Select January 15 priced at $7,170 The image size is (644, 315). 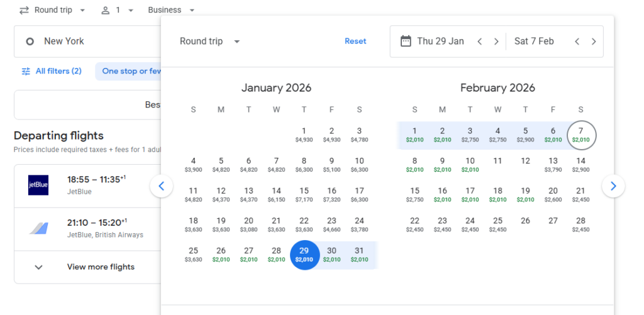[304, 194]
